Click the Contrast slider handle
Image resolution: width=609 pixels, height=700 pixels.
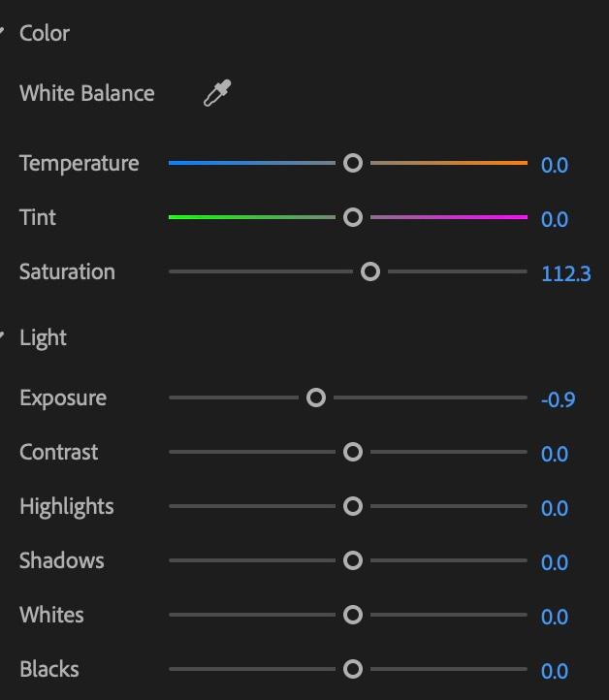coord(353,452)
